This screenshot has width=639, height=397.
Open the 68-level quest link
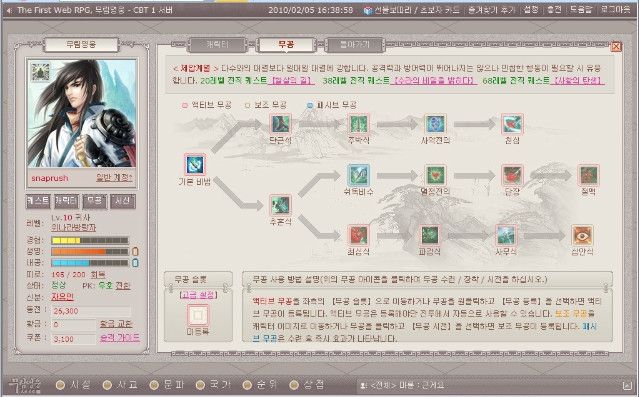577,80
